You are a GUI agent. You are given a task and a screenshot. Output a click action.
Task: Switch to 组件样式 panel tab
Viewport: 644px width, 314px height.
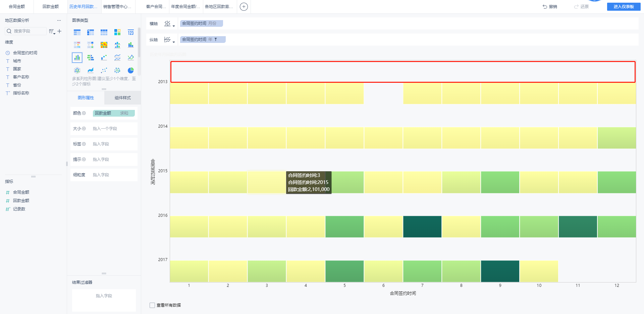click(123, 98)
